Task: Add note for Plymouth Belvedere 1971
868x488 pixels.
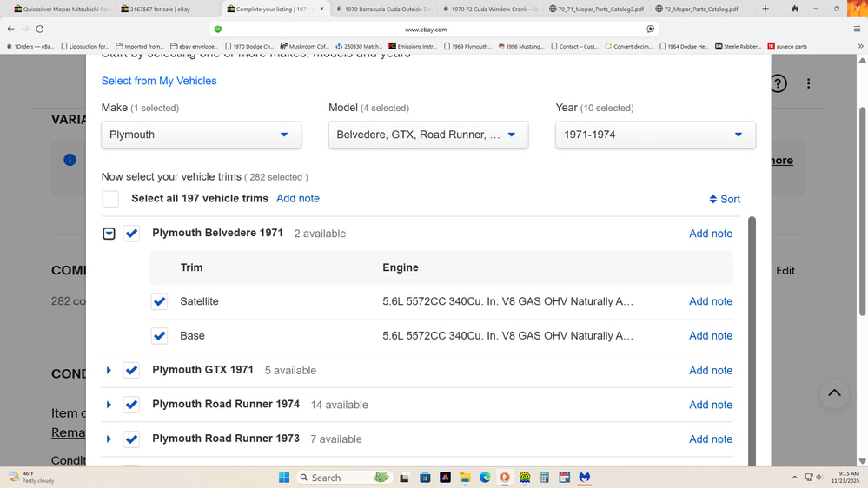Action: point(710,234)
